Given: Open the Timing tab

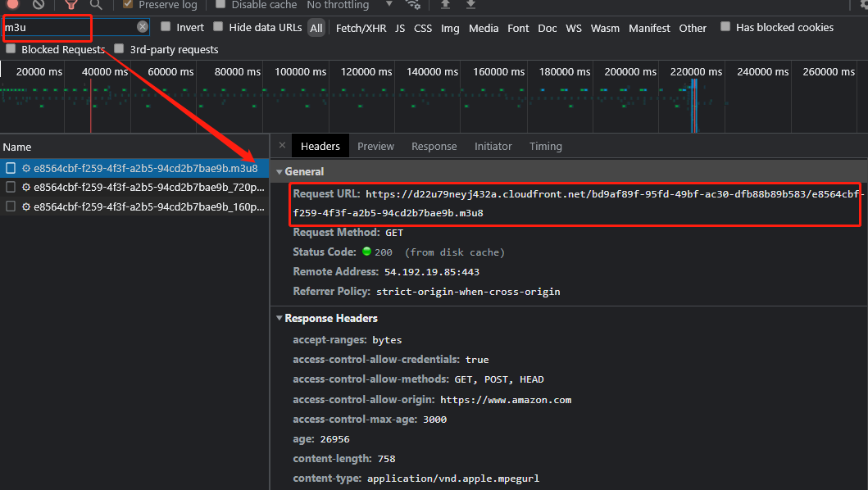Looking at the screenshot, I should [546, 146].
